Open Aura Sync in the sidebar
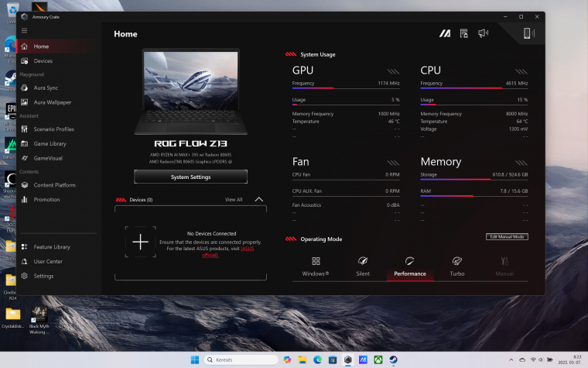Screen dimensions: 588x368 point(56,88)
